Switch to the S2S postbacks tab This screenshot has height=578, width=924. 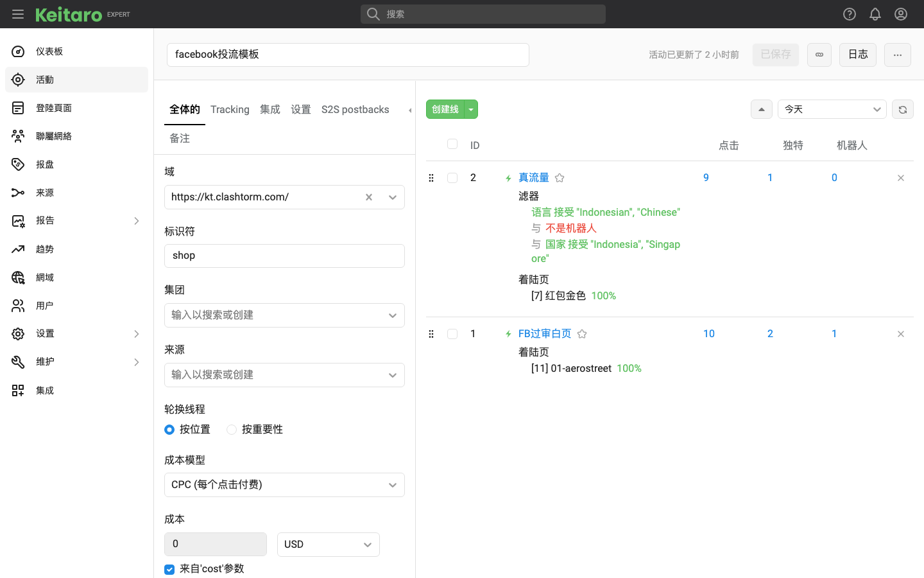(x=355, y=109)
